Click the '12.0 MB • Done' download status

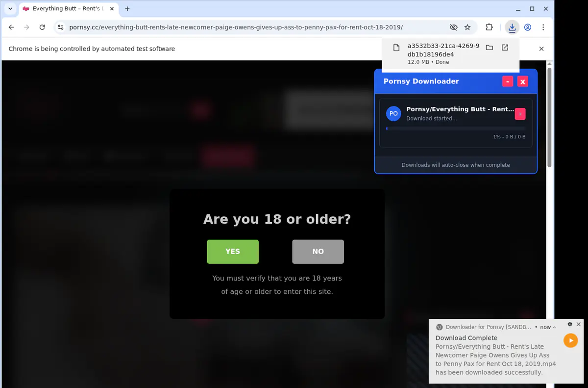tap(428, 62)
